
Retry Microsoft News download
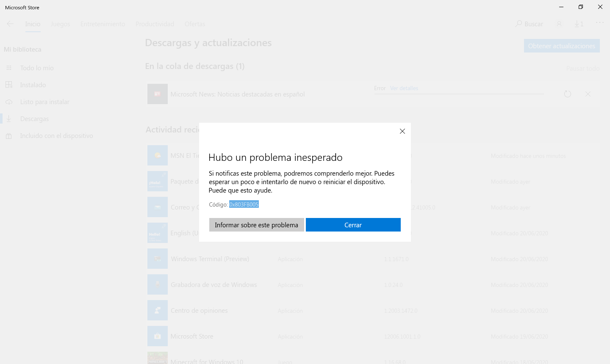point(568,94)
